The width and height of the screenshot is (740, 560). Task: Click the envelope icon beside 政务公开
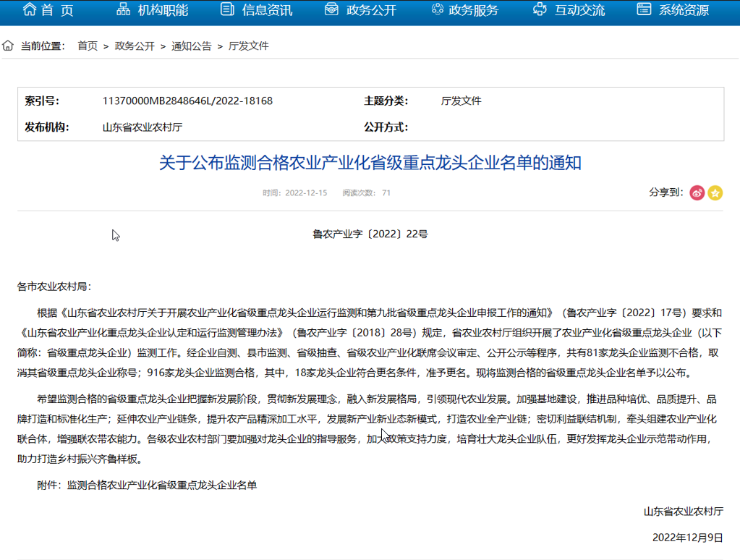pos(331,9)
